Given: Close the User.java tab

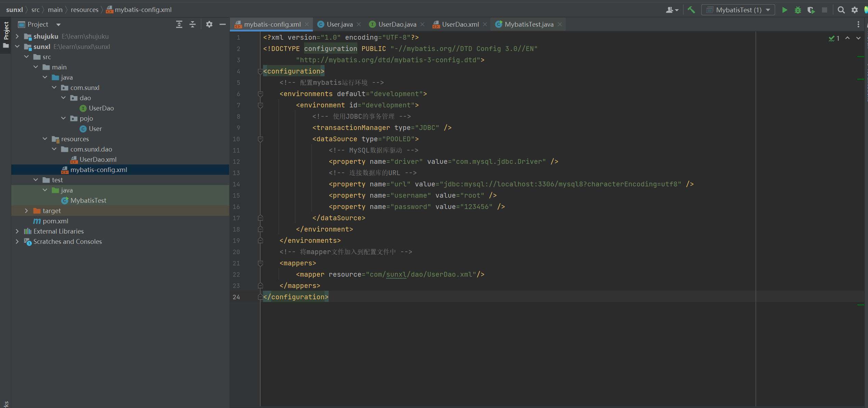Looking at the screenshot, I should click(359, 24).
